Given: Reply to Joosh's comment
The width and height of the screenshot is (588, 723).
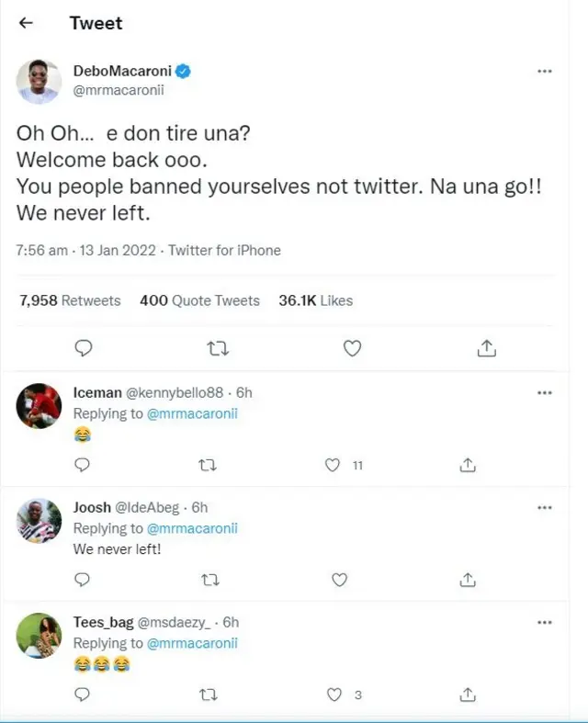Looking at the screenshot, I should [82, 580].
